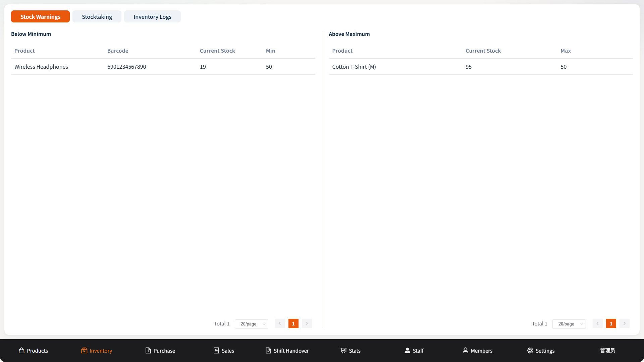Go to the Sales section label

(228, 351)
